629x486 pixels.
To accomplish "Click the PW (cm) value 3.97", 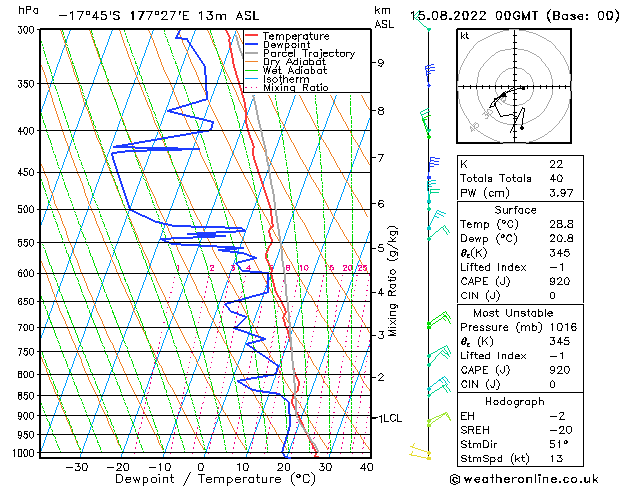I will pyautogui.click(x=561, y=193).
